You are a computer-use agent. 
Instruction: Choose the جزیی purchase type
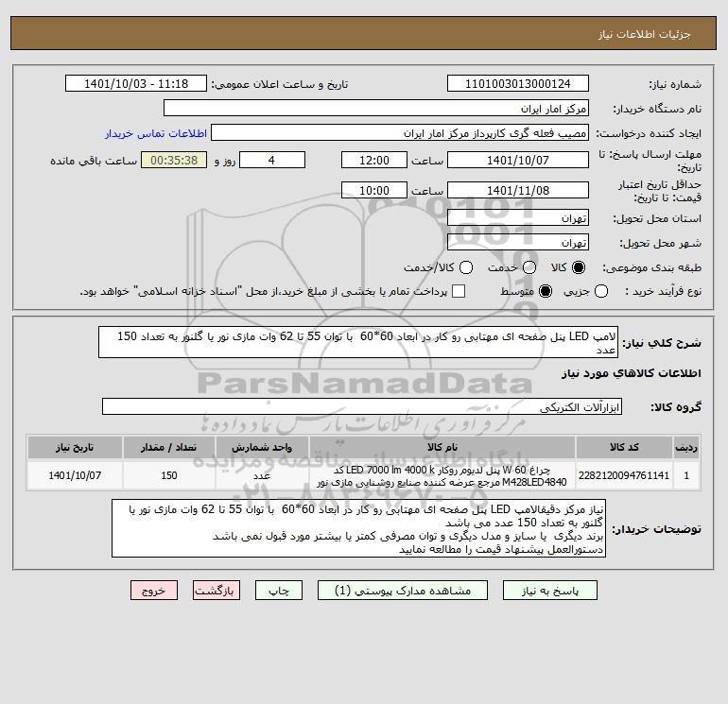pyautogui.click(x=601, y=291)
